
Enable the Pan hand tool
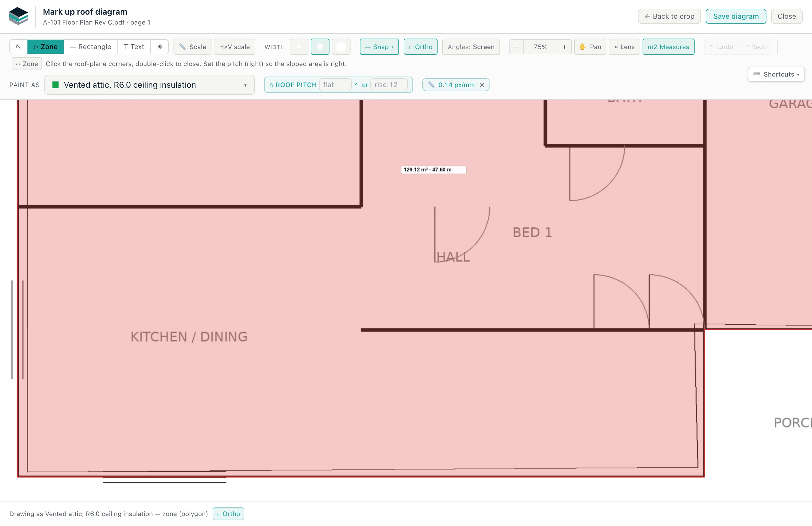[590, 47]
